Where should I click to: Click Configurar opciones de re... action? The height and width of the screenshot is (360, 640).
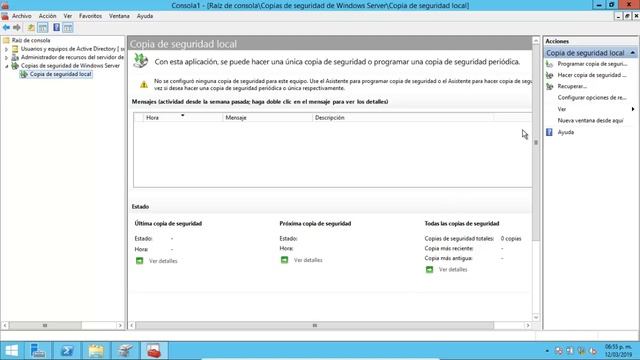coord(592,98)
